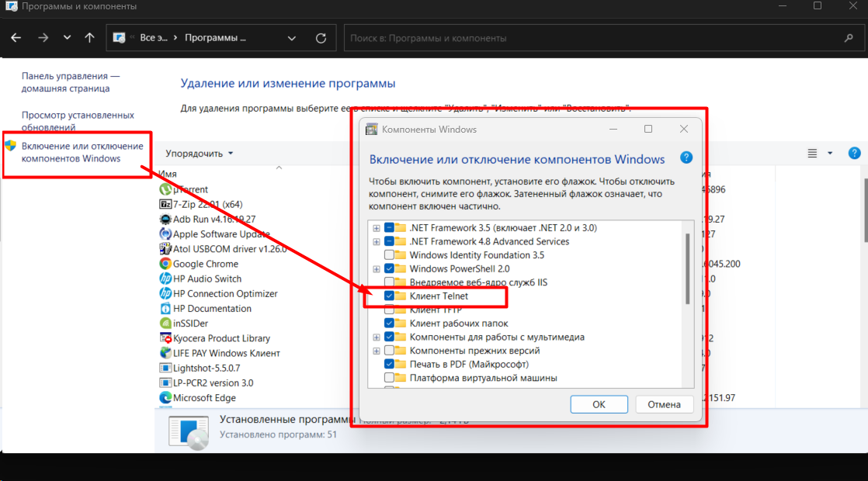The height and width of the screenshot is (481, 868).
Task: Select the µTorrent program icon
Action: 165,189
